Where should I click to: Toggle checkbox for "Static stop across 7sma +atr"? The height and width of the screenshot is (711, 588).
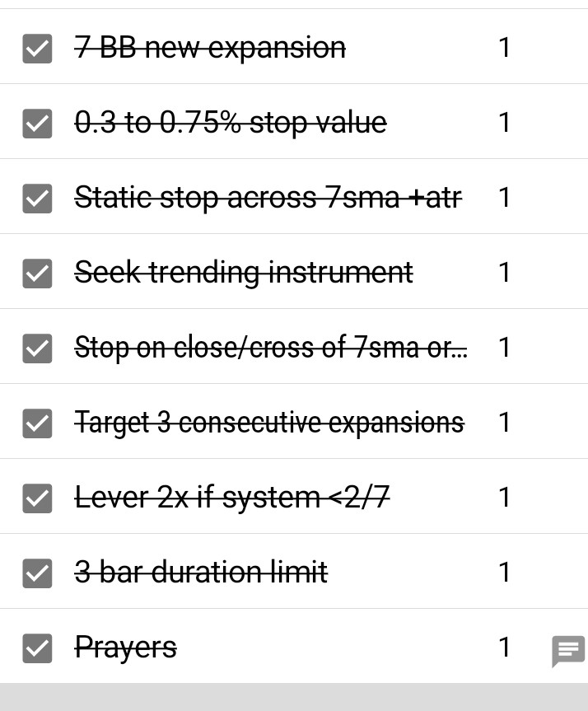pyautogui.click(x=37, y=199)
